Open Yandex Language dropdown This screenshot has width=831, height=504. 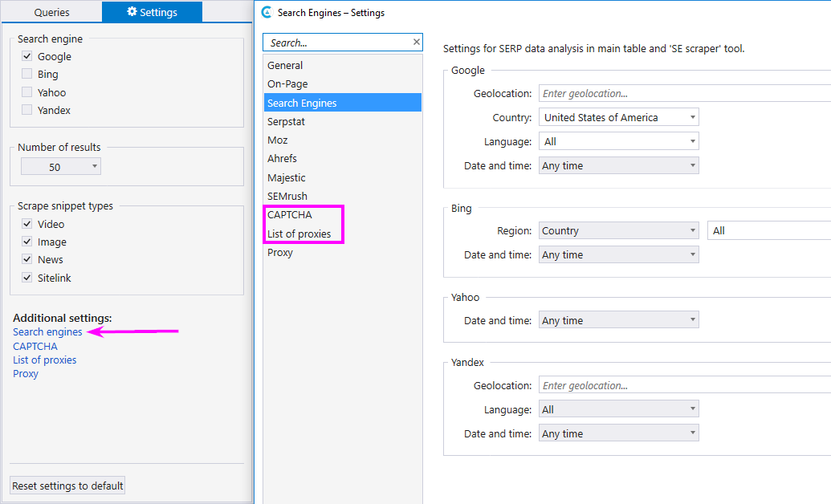click(618, 409)
